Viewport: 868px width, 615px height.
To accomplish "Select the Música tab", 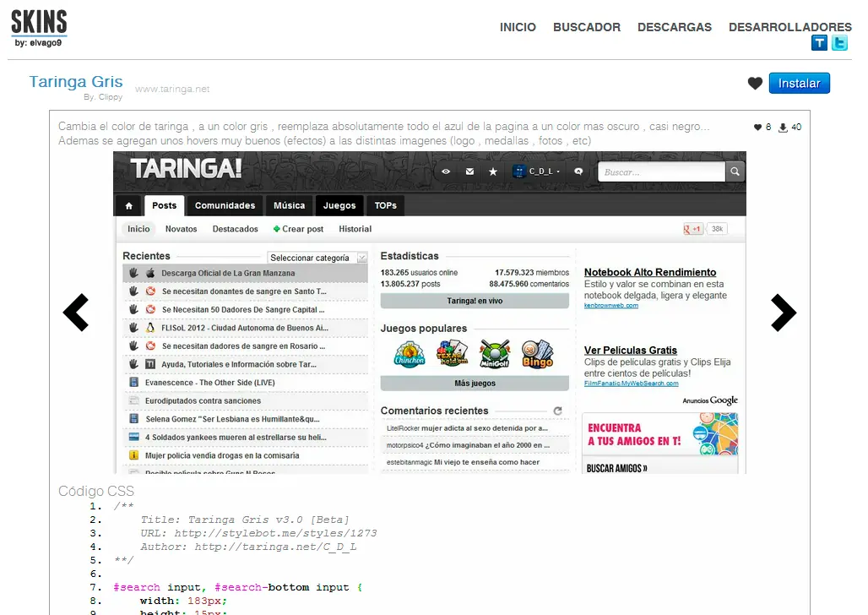I will 289,205.
